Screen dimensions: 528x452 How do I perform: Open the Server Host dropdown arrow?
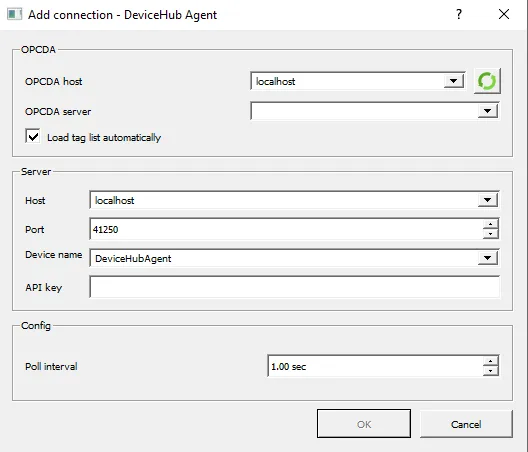pos(487,200)
